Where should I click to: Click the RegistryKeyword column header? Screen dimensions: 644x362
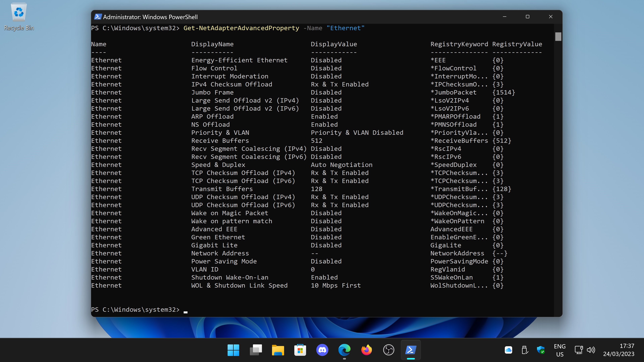pyautogui.click(x=459, y=44)
